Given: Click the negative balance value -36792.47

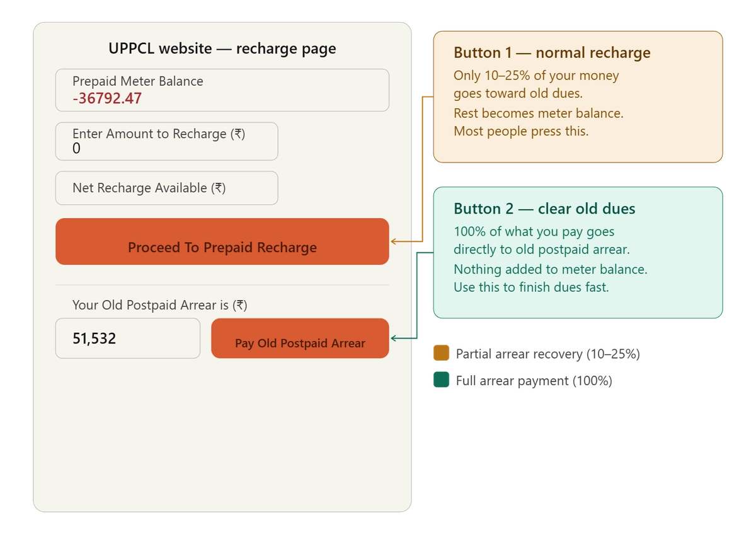Looking at the screenshot, I should [107, 99].
